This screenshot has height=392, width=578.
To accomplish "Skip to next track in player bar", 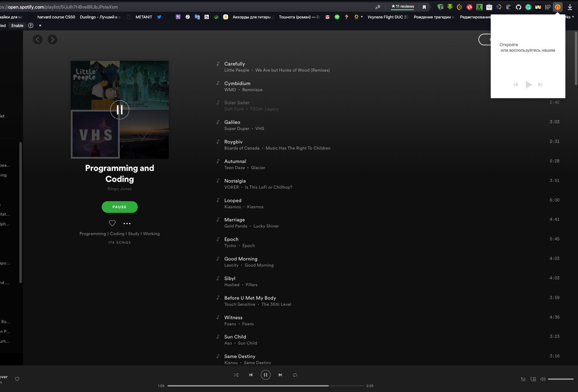I will [280, 375].
